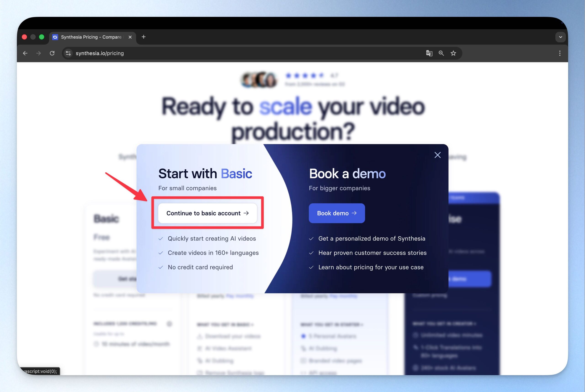Screen dimensions: 585x392
Task: Close the Synthesia Pricing tab
Action: (130, 37)
